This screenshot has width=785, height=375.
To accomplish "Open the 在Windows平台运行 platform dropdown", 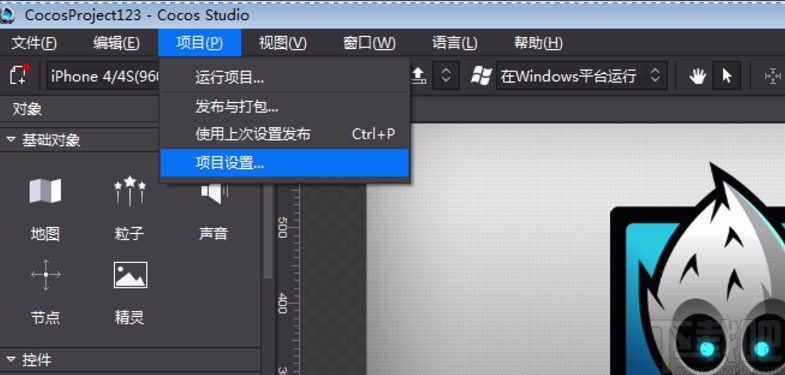I will click(581, 76).
